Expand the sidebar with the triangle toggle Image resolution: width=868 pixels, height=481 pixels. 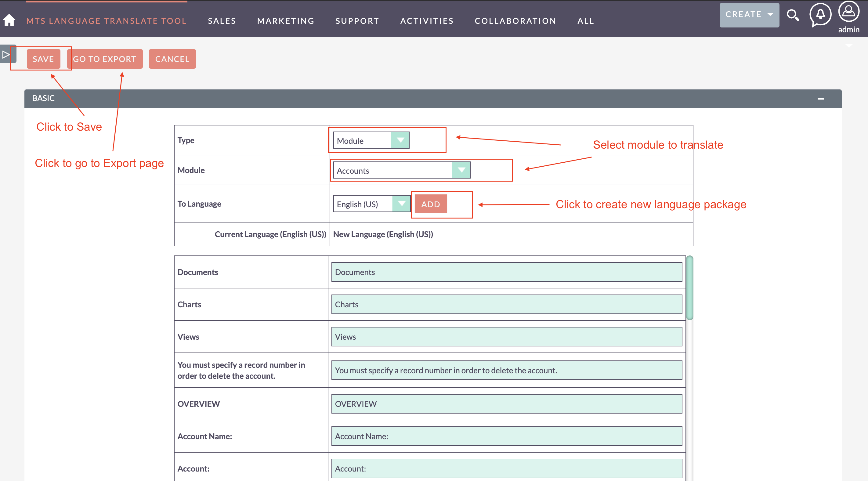(6, 54)
